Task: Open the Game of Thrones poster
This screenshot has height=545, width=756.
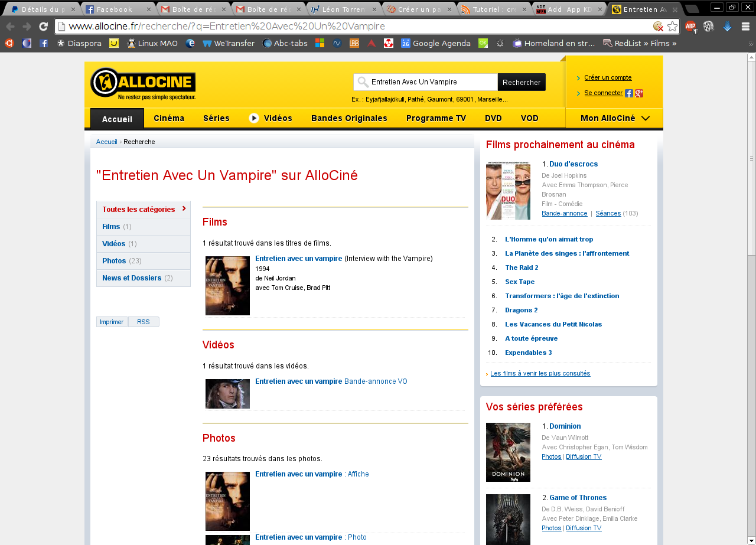Action: tap(508, 520)
